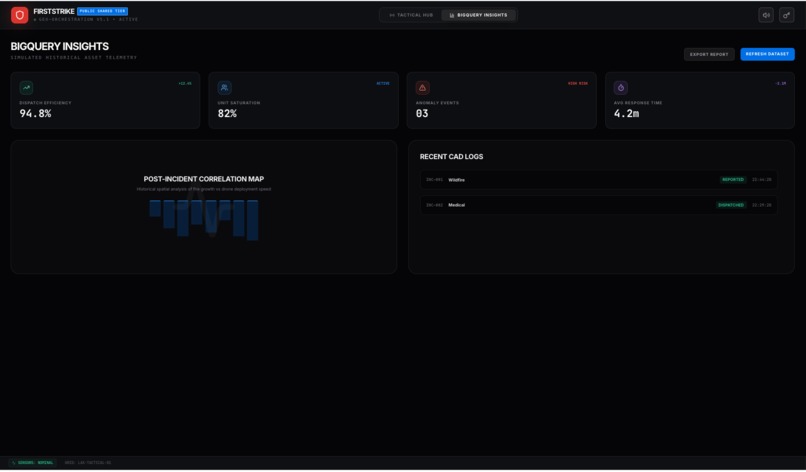Screen dimensions: 806x472
Task: Click the FIRSTSTRIKE app name
Action: coord(54,11)
